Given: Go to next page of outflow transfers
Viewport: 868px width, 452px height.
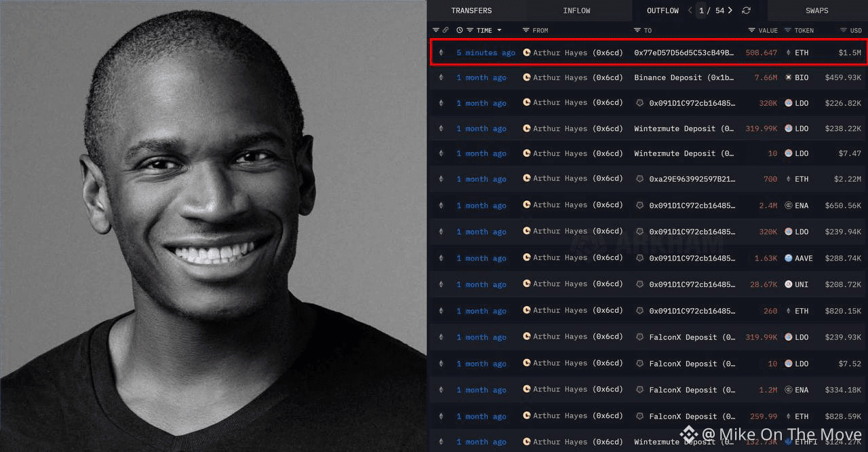Looking at the screenshot, I should click(x=730, y=10).
